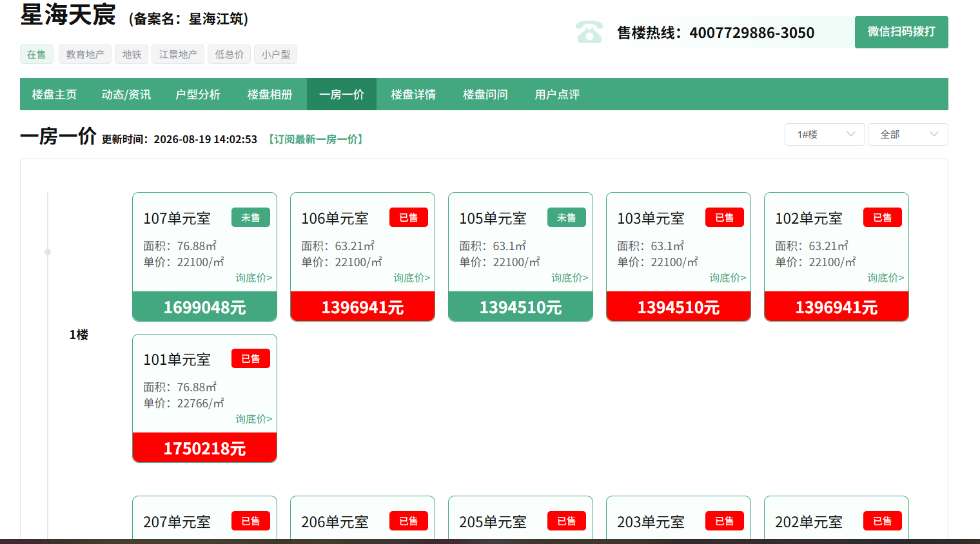
Task: Click the telephone hotline icon
Action: pos(589,32)
